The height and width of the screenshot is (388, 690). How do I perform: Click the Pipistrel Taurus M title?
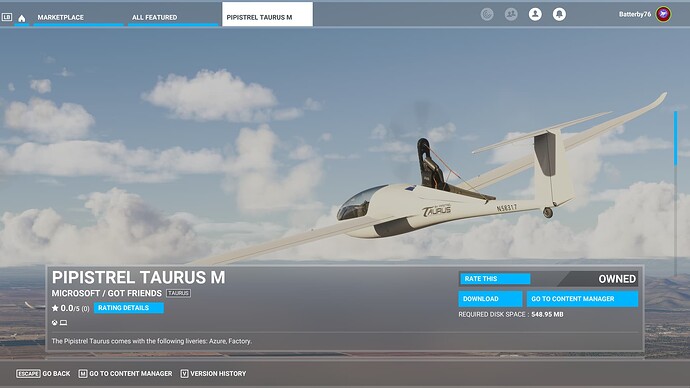pos(139,278)
